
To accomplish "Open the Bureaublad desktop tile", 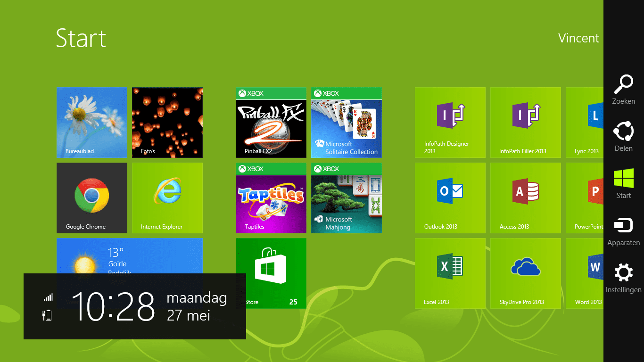I will (x=92, y=123).
